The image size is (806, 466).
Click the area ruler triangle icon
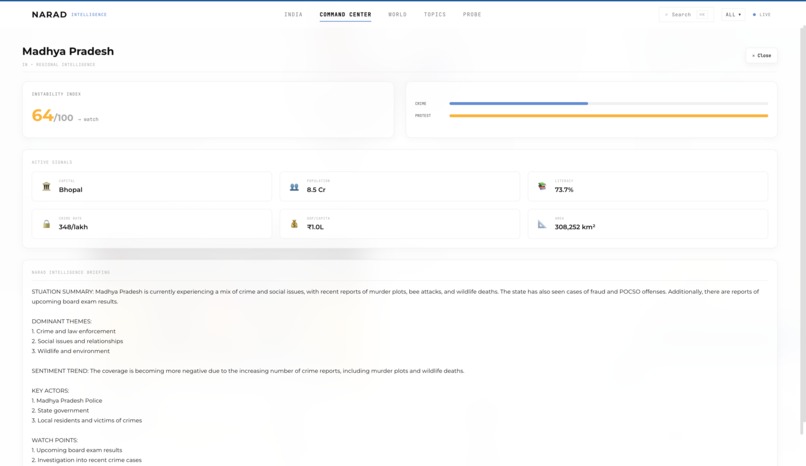pos(542,224)
